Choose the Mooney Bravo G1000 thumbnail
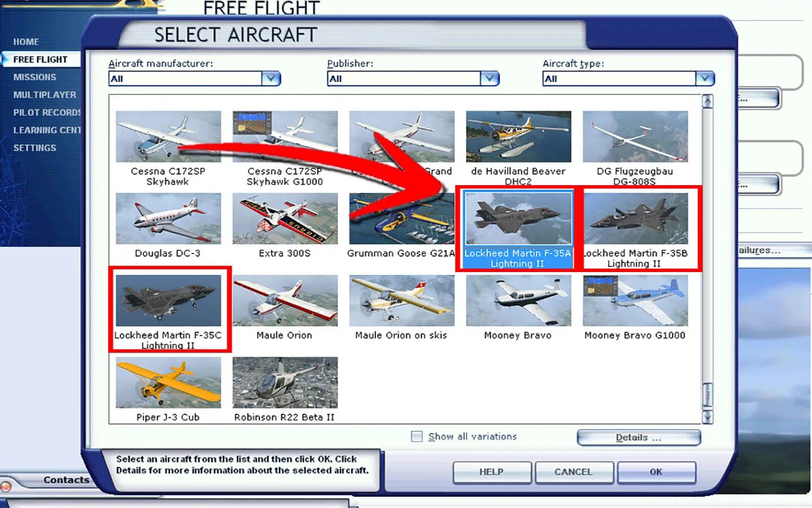Screen dimensions: 812x508 point(635,300)
